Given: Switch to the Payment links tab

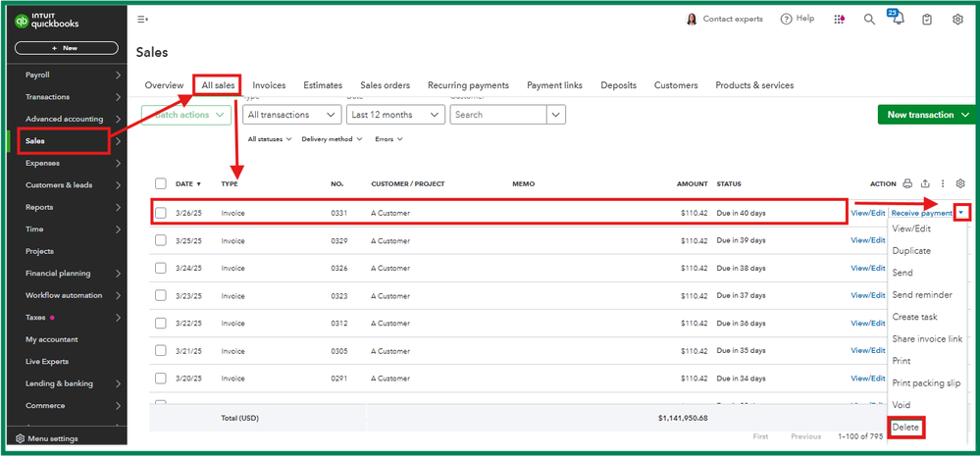Looking at the screenshot, I should (554, 85).
